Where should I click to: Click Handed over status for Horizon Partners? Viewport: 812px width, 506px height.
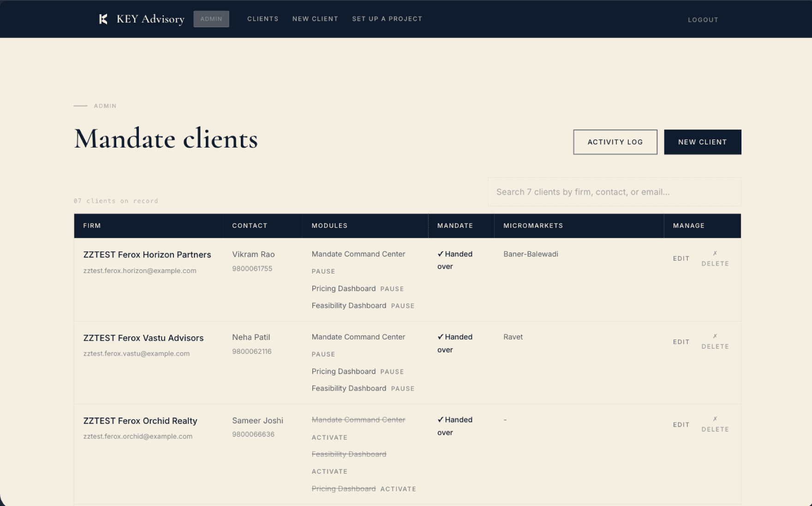[455, 260]
